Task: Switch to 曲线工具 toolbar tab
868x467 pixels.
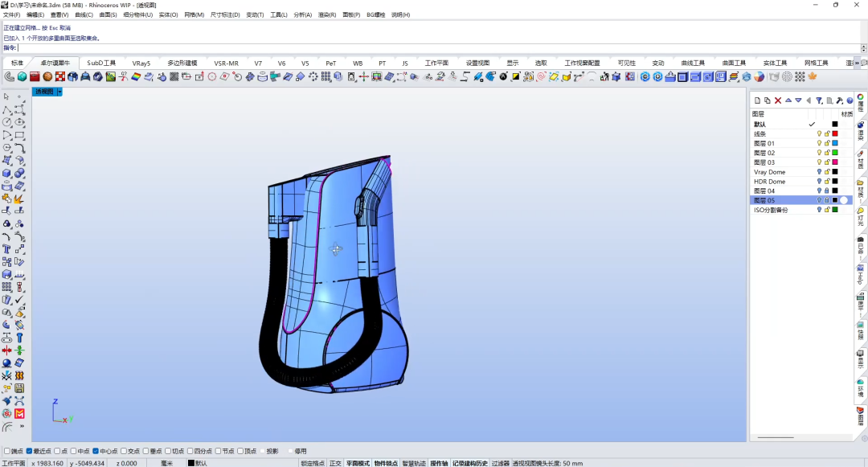Action: (x=693, y=63)
